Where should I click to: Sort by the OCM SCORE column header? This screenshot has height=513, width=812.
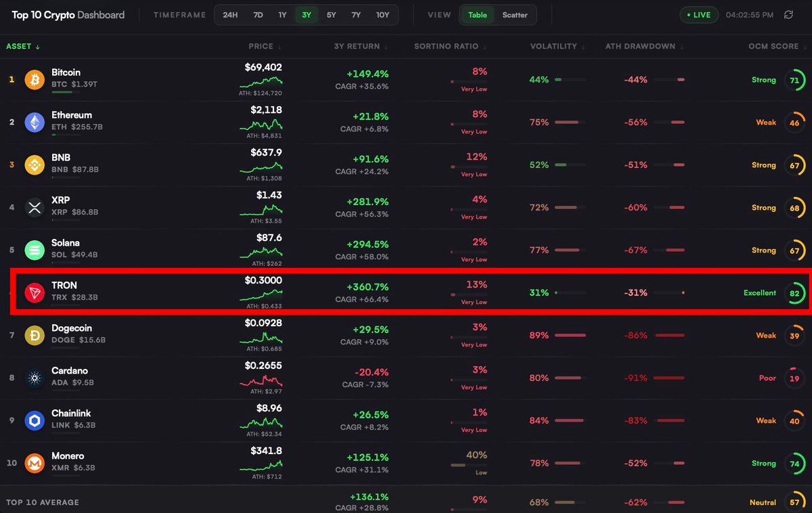coord(777,47)
